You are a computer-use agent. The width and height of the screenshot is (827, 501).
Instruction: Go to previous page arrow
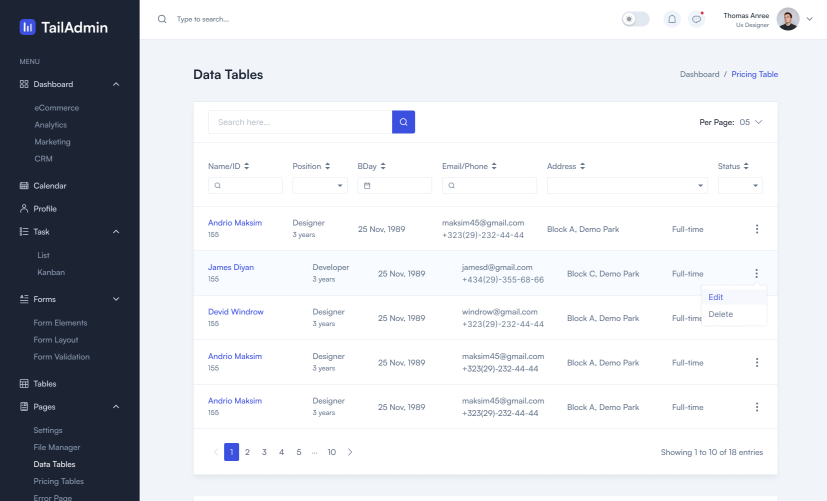coord(216,452)
